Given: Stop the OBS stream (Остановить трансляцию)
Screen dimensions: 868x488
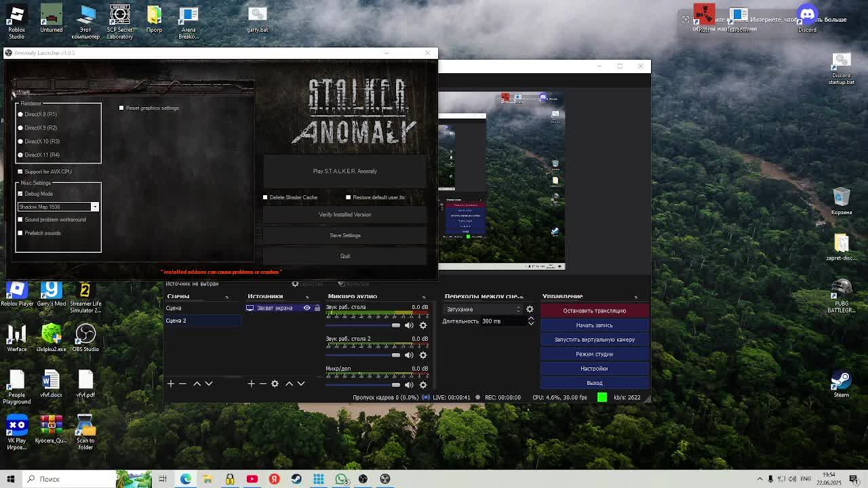Looking at the screenshot, I should pos(594,310).
